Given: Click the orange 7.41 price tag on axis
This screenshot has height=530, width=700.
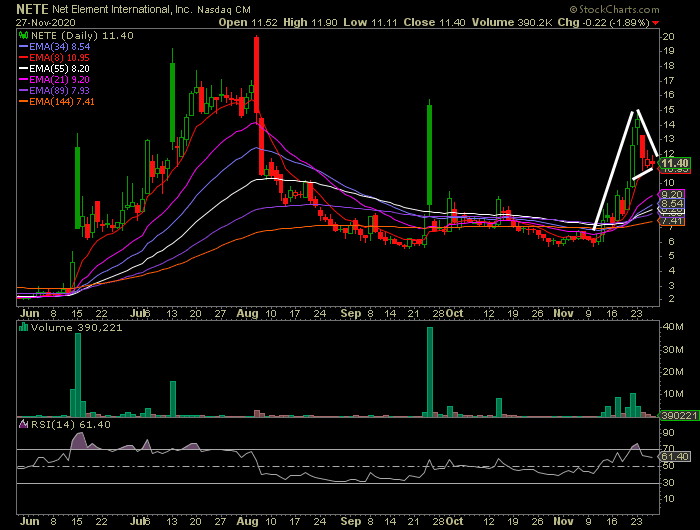Looking at the screenshot, I should pyautogui.click(x=672, y=221).
